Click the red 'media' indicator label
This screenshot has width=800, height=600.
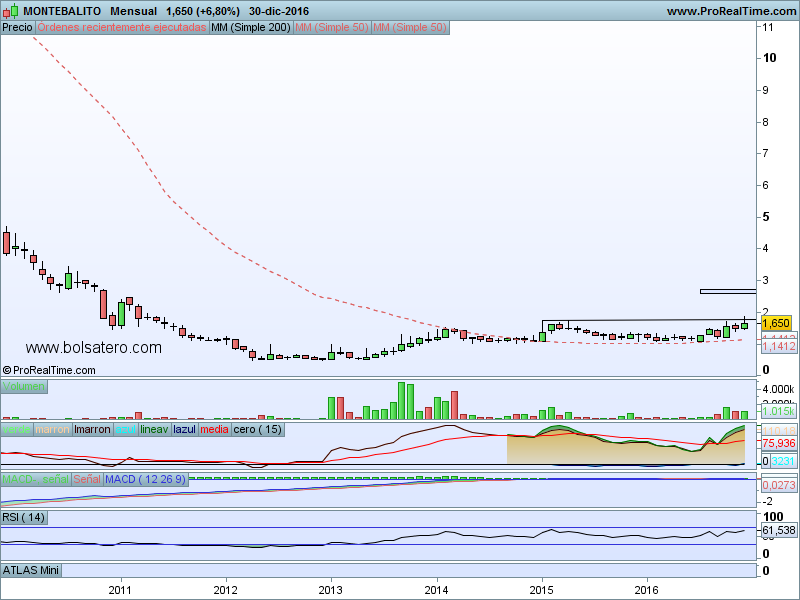[x=214, y=430]
